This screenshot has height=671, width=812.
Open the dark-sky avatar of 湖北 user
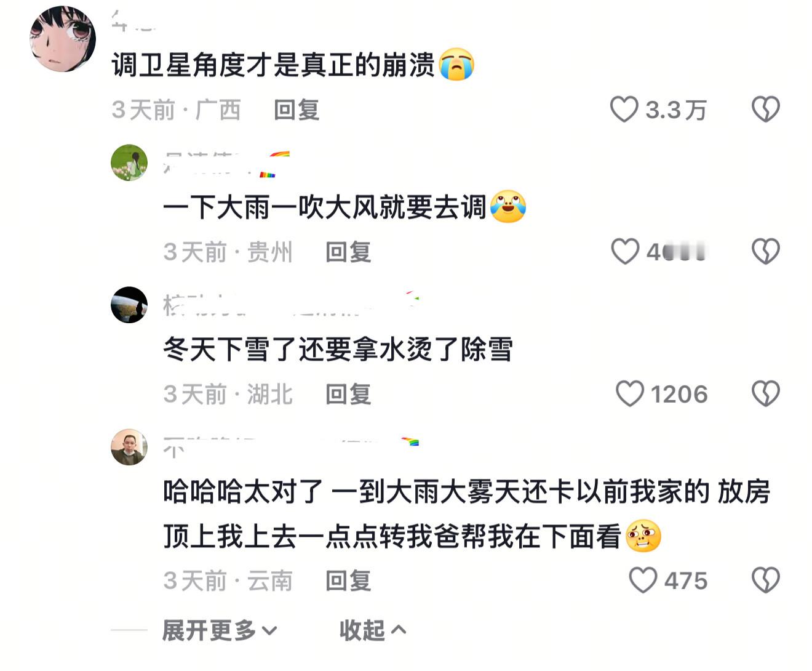pos(129,305)
